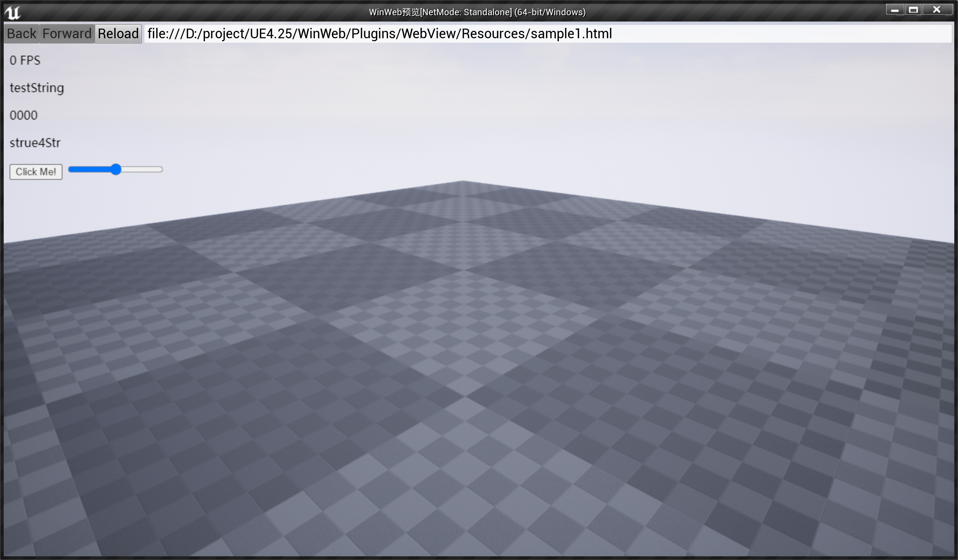This screenshot has height=560, width=958.
Task: Click the horizon corner of the floor
Action: [x=463, y=182]
